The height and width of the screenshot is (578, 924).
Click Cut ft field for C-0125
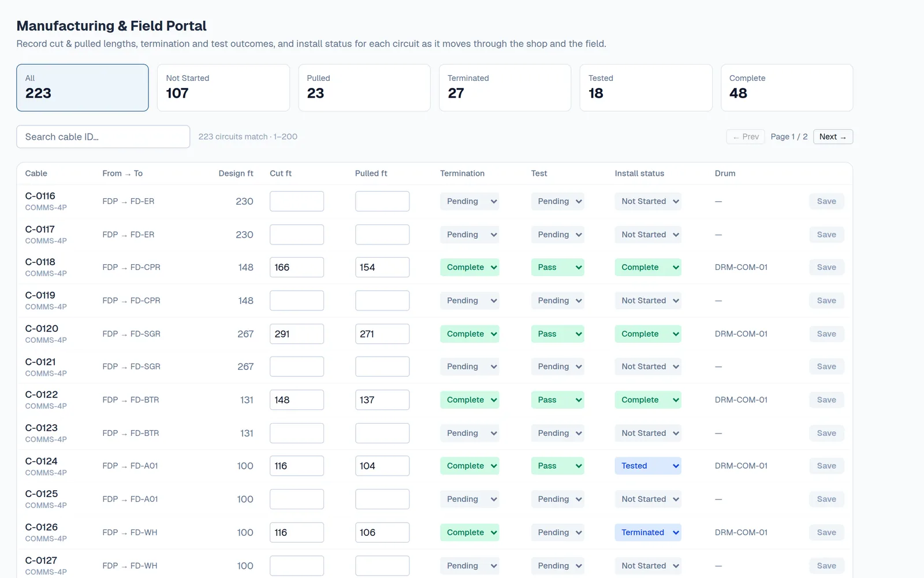coord(297,499)
